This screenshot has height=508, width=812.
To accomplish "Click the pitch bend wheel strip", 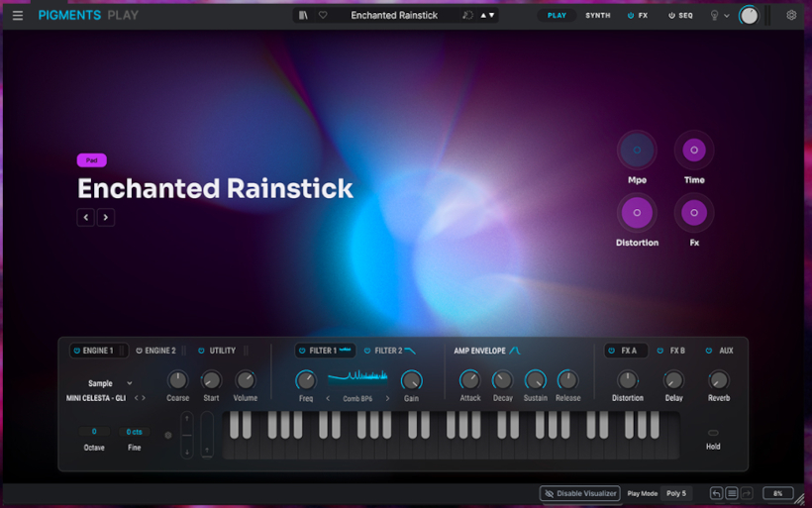I will [187, 435].
